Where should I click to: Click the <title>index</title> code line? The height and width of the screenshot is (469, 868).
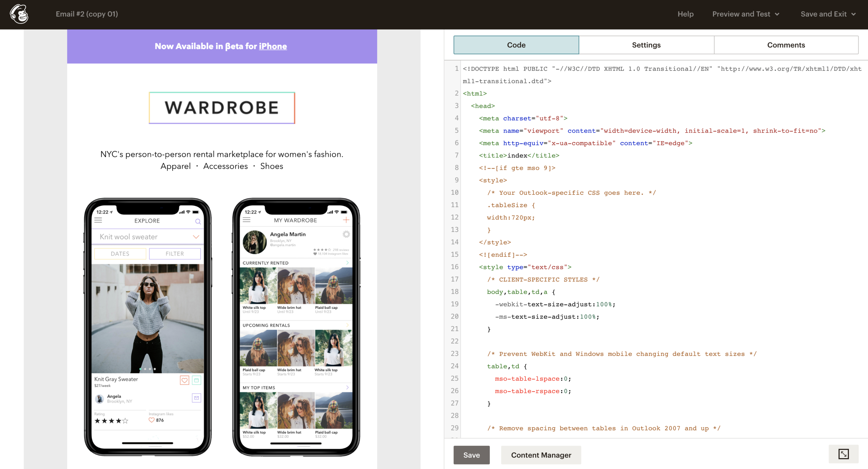(519, 156)
